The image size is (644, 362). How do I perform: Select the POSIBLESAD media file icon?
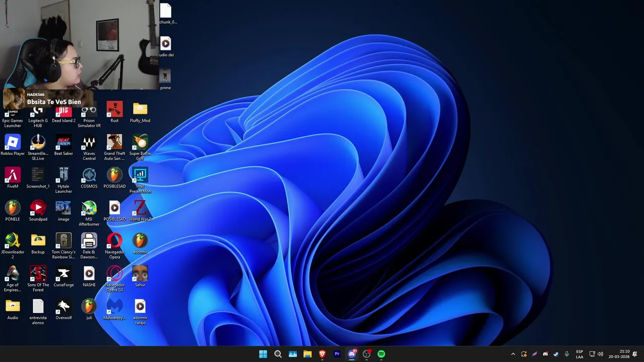tap(114, 211)
